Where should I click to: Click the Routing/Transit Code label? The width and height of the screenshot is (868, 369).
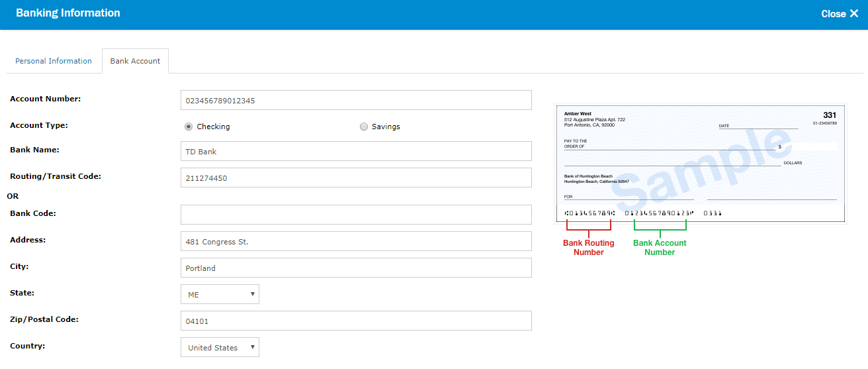pyautogui.click(x=56, y=176)
